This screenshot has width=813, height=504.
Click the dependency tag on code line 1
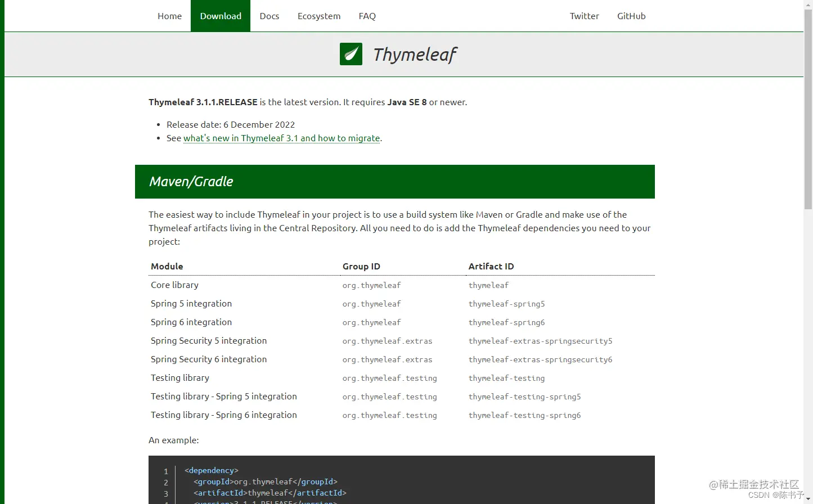[x=212, y=470]
